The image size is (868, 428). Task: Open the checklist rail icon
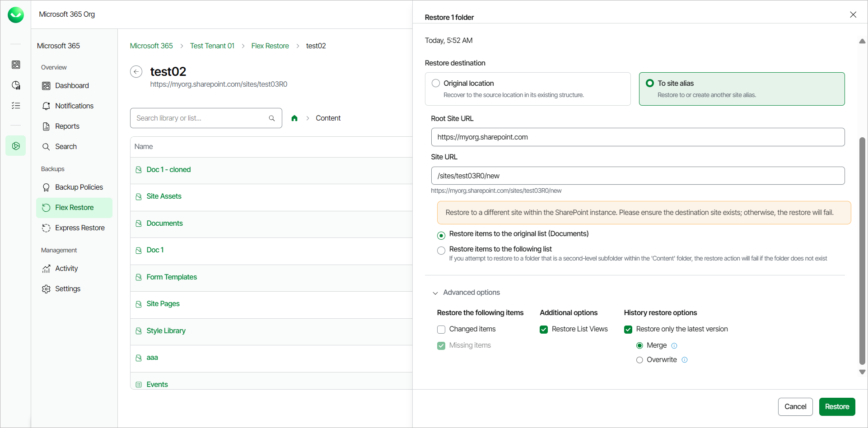coord(16,106)
